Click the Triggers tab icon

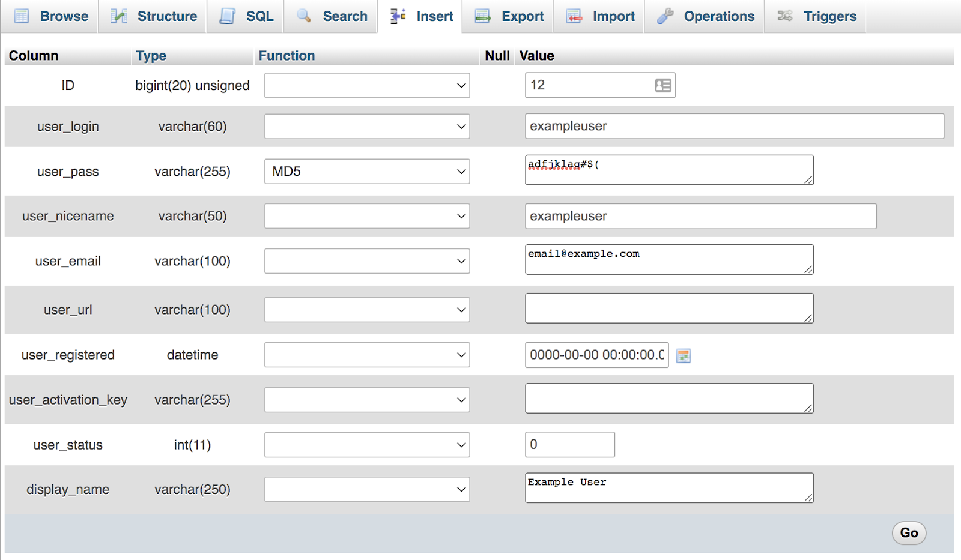click(784, 16)
